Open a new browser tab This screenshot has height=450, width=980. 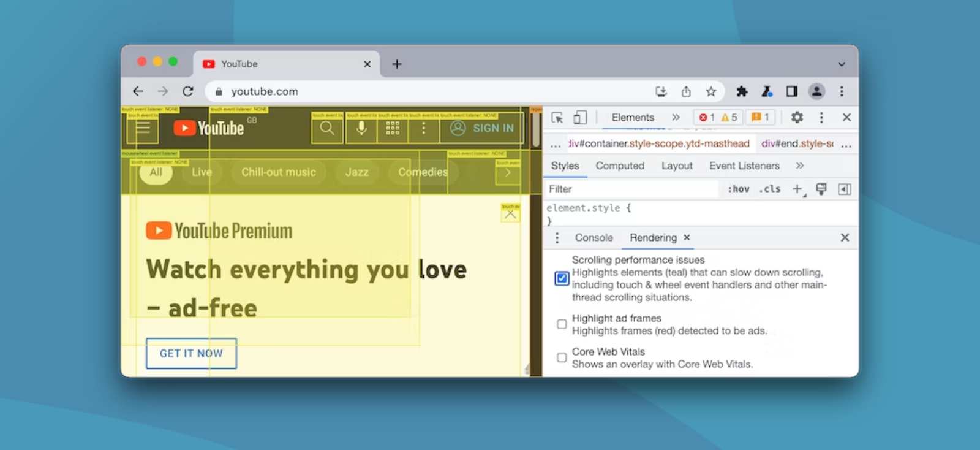click(397, 64)
